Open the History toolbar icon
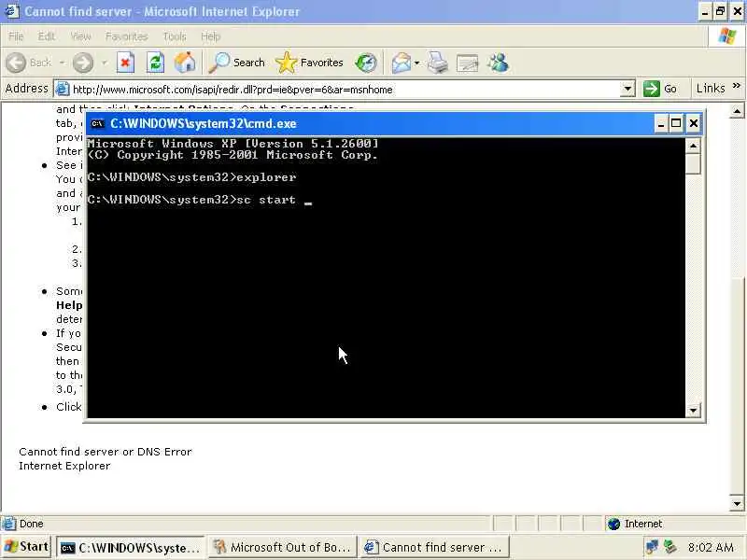This screenshot has height=560, width=747. tap(366, 63)
